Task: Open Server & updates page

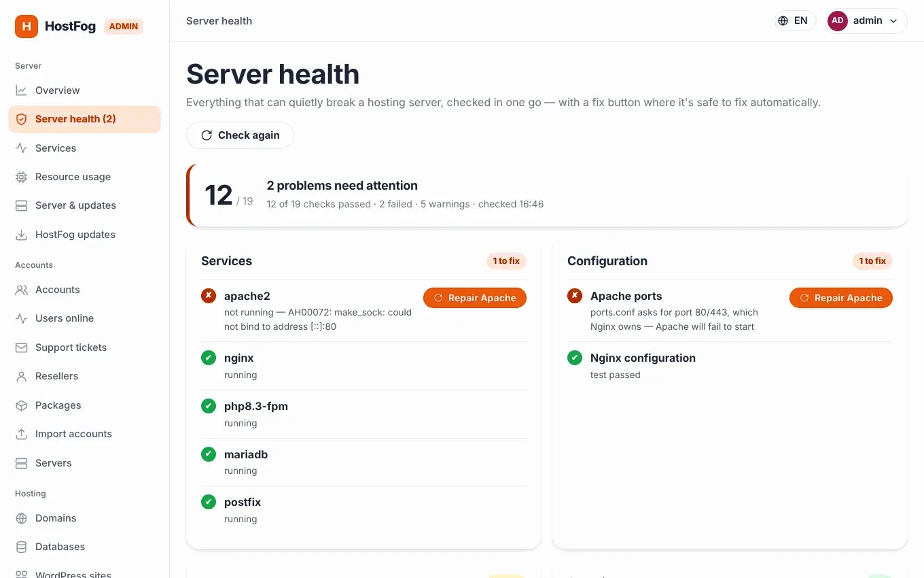Action: point(84,205)
